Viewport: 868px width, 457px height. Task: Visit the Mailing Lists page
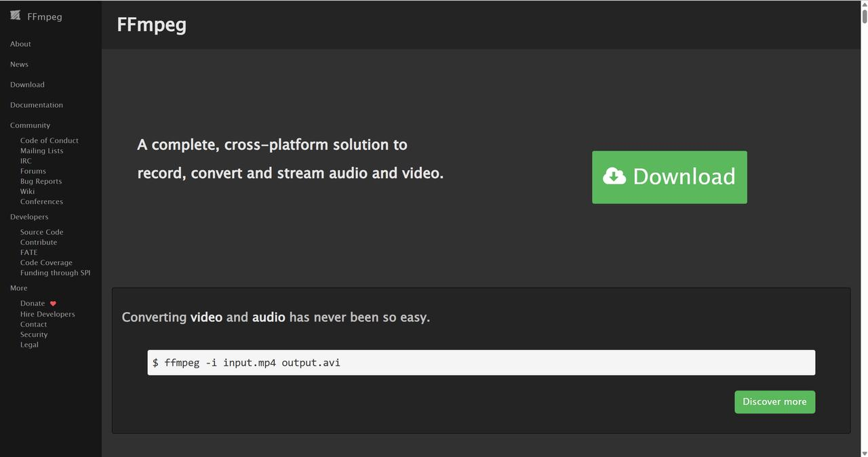pos(41,151)
